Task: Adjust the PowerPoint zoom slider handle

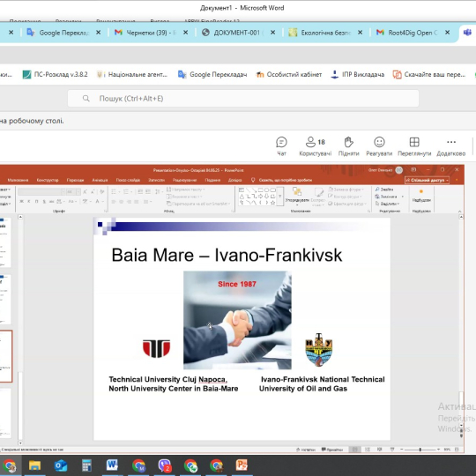Action: [x=420, y=450]
